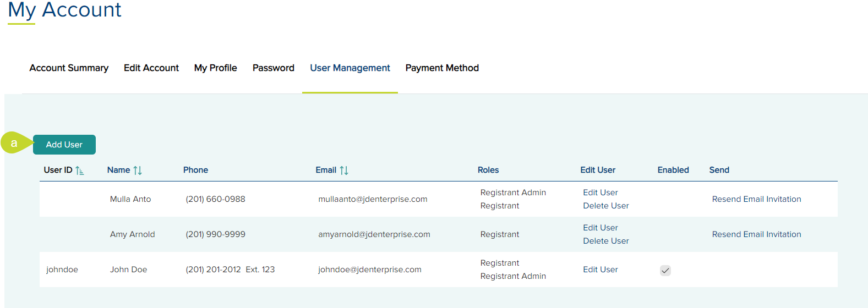Edit User link for John Doe
The width and height of the screenshot is (868, 308).
click(x=600, y=269)
